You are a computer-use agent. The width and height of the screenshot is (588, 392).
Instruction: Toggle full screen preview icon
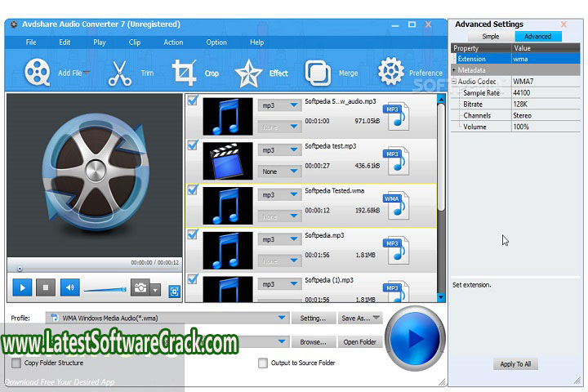(175, 292)
